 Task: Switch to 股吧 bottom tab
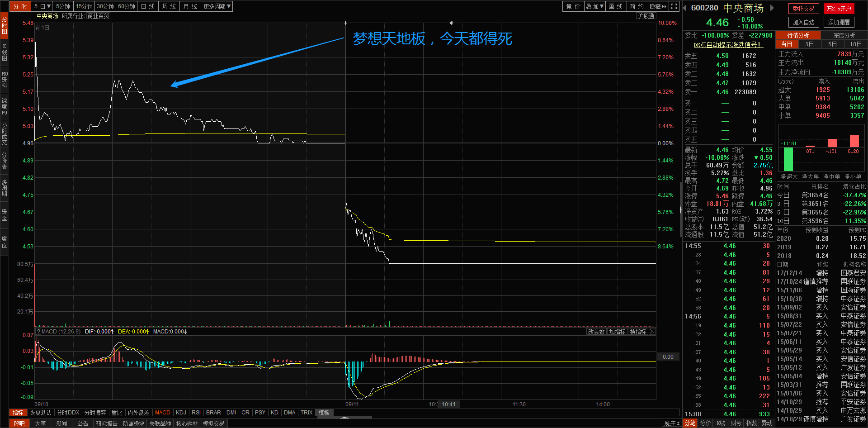click(x=19, y=423)
